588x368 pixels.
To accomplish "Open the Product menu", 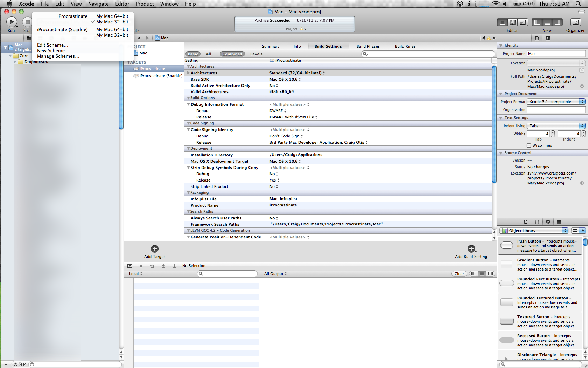I will pos(145,4).
